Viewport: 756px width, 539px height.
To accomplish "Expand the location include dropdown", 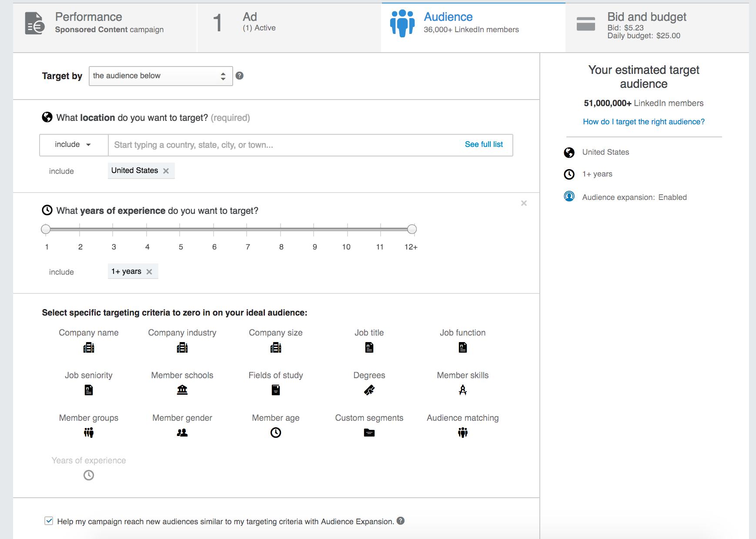I will pos(74,145).
